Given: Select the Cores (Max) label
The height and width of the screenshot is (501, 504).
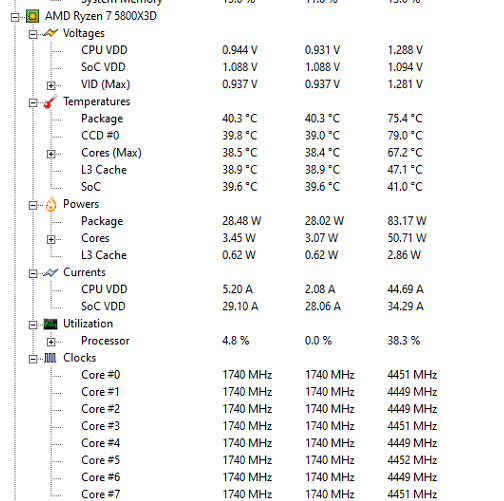Looking at the screenshot, I should [x=111, y=153].
